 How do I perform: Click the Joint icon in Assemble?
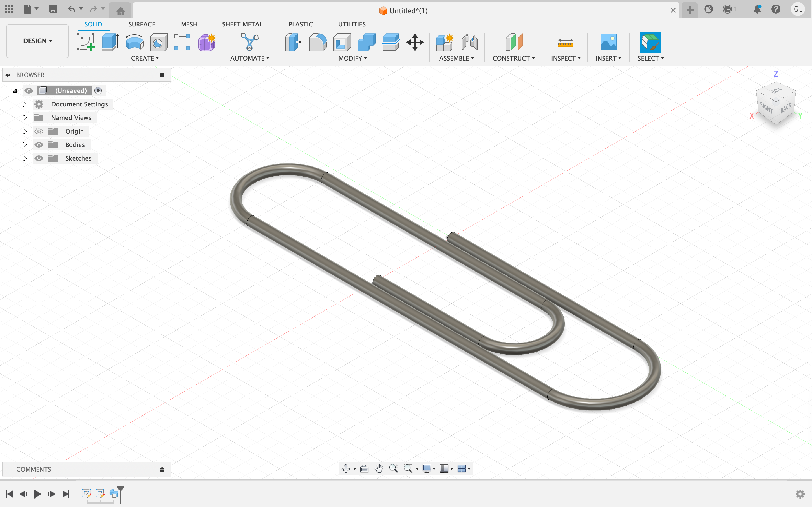coord(469,42)
